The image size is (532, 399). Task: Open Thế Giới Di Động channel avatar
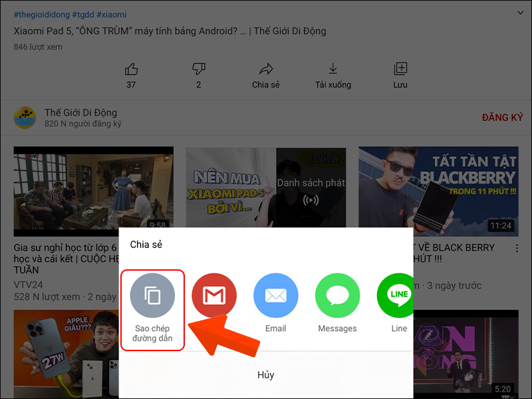click(x=25, y=118)
